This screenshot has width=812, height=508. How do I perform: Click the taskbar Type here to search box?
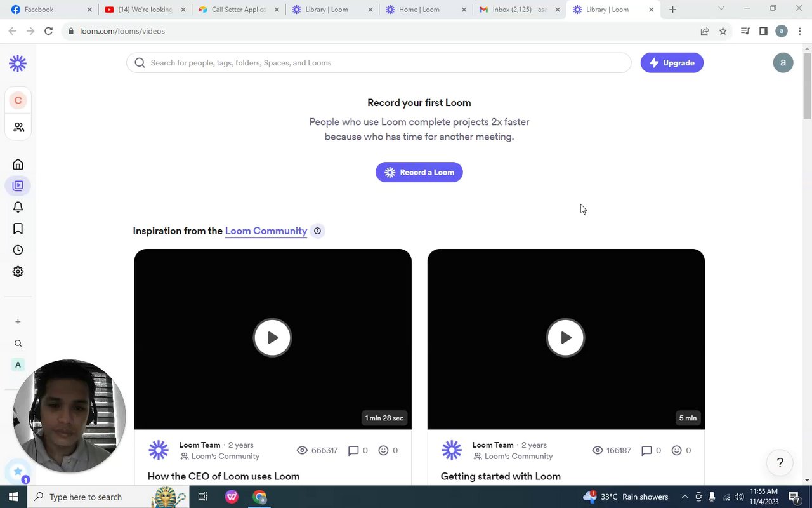coord(108,497)
